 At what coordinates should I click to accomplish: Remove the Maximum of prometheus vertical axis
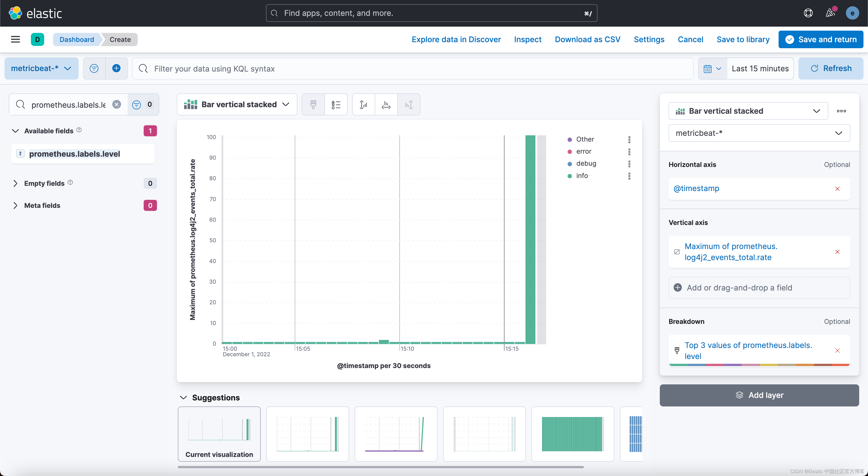pyautogui.click(x=837, y=252)
